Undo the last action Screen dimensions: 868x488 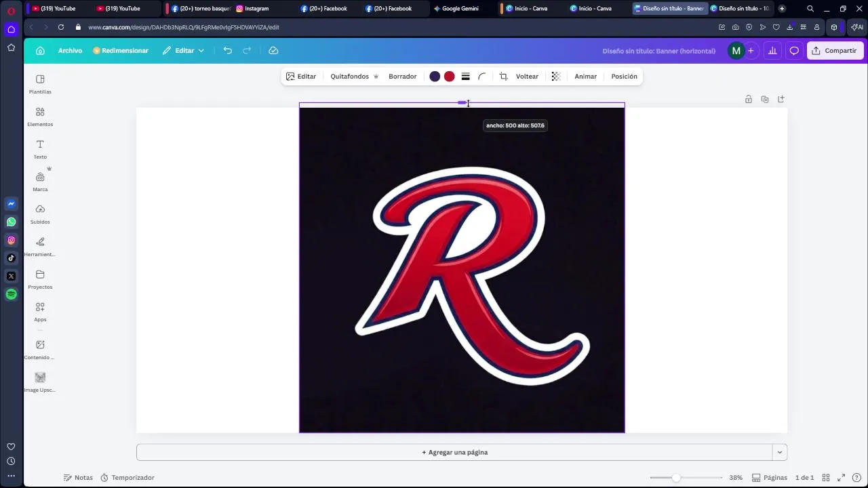tap(228, 51)
